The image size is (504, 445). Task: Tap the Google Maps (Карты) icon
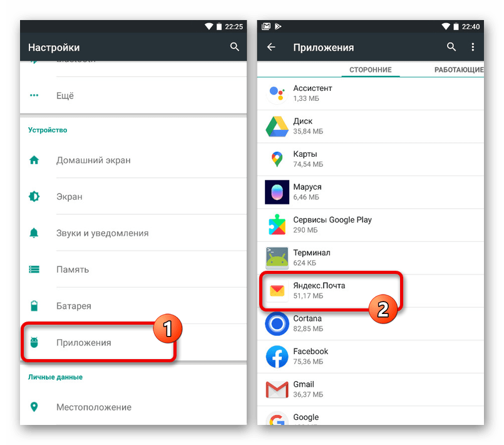[x=276, y=159]
